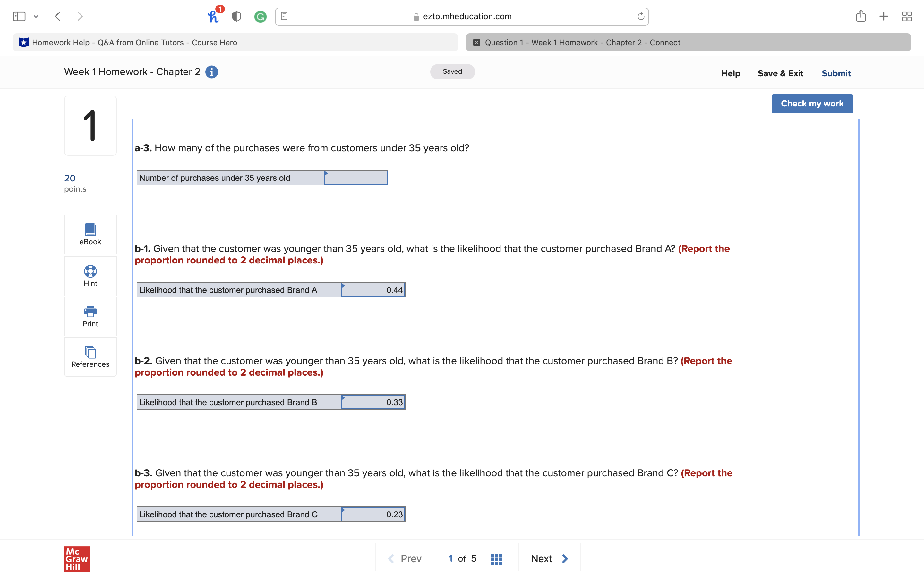Image resolution: width=924 pixels, height=577 pixels.
Task: Click the Print icon
Action: tap(90, 311)
